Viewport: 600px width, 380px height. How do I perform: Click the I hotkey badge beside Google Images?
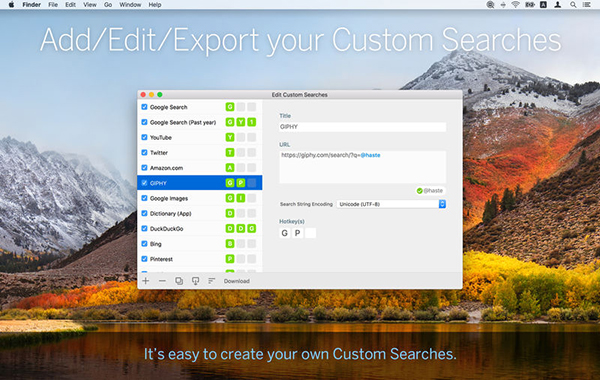[x=241, y=198]
